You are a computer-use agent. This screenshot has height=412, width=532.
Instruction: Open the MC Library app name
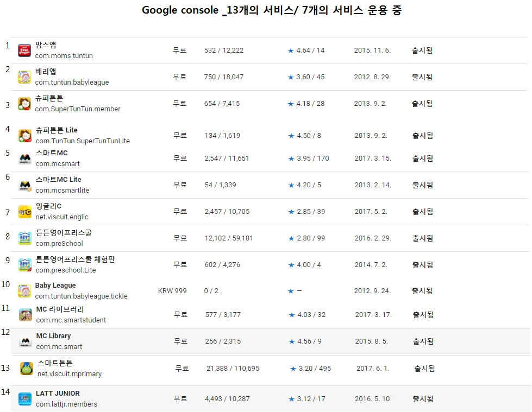click(x=54, y=336)
